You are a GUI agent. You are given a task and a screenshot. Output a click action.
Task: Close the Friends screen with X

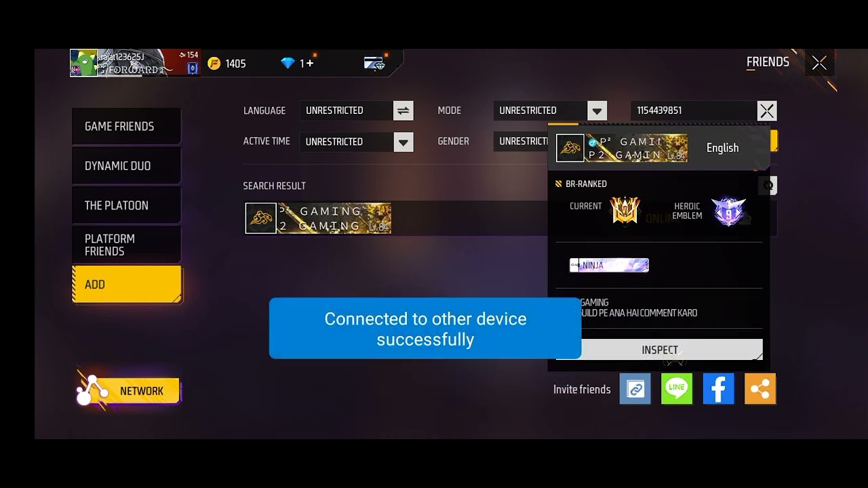click(819, 63)
